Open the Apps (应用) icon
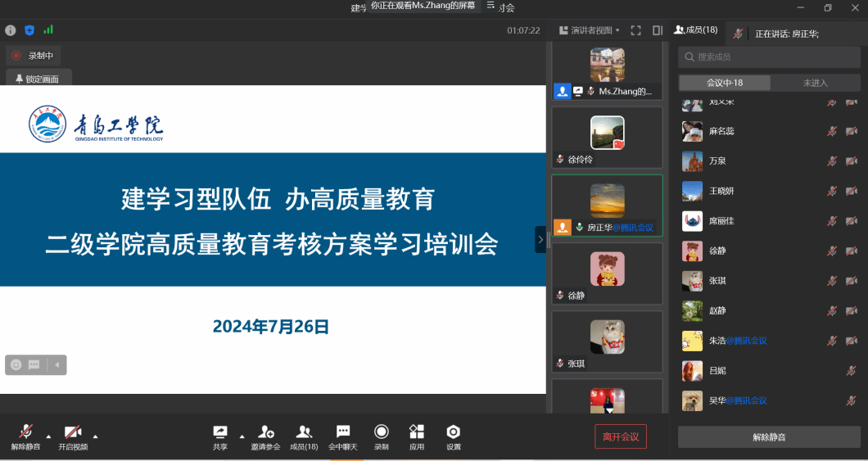 point(417,436)
